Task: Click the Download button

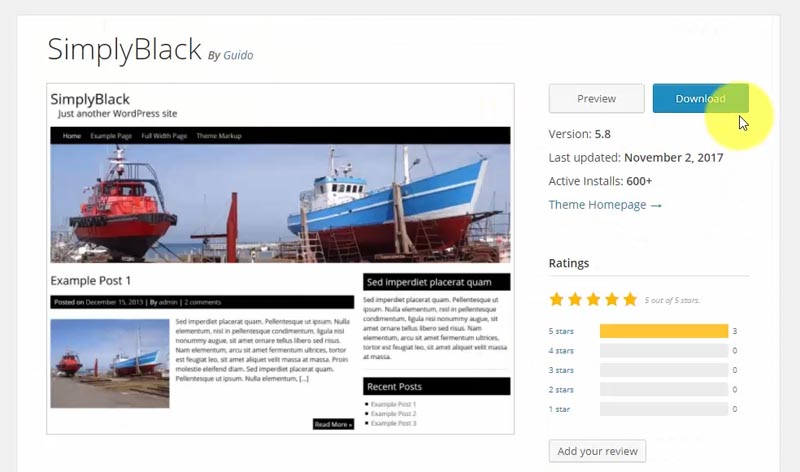Action: (701, 98)
